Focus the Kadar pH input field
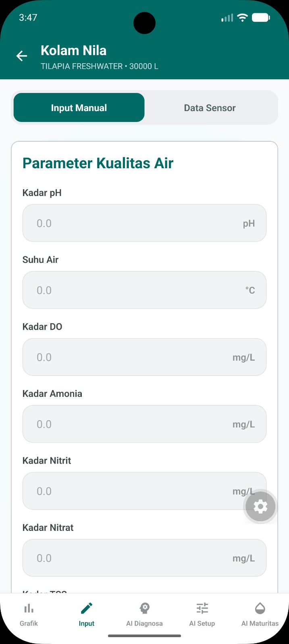This screenshot has width=289, height=644. point(144,223)
